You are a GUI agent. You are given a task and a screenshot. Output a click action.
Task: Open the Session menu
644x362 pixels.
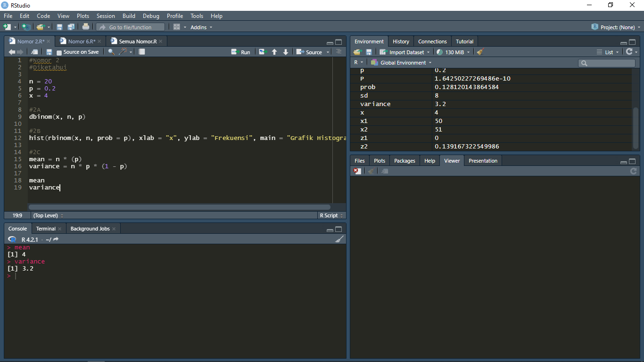click(x=106, y=16)
